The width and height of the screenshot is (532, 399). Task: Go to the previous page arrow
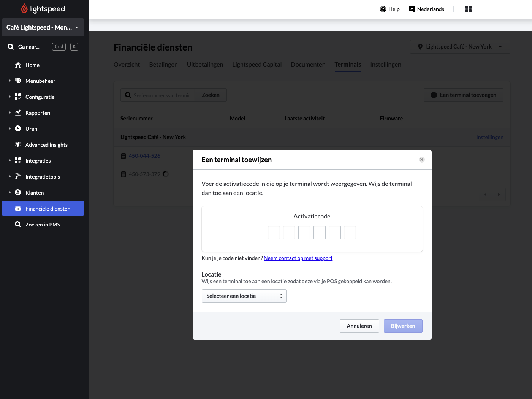(486, 195)
